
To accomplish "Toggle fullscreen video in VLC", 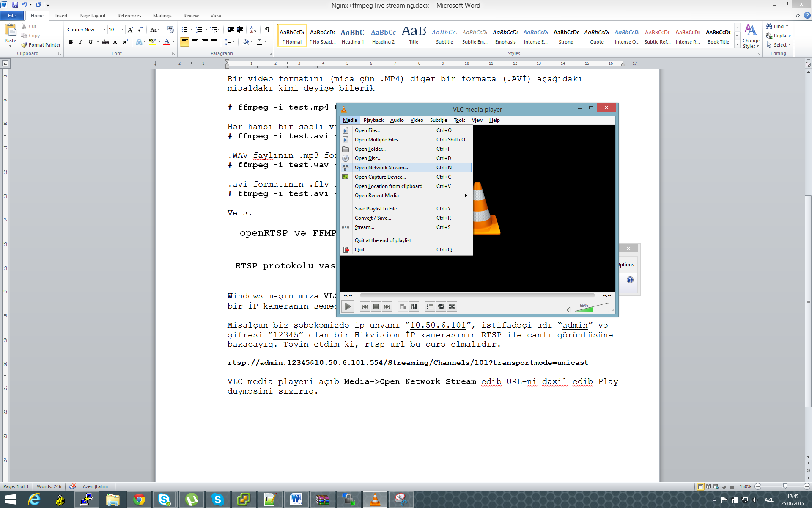I will pyautogui.click(x=403, y=306).
